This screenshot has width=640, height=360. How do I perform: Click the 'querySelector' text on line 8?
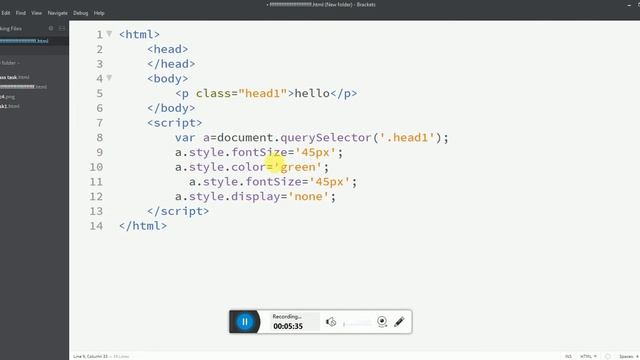click(326, 138)
